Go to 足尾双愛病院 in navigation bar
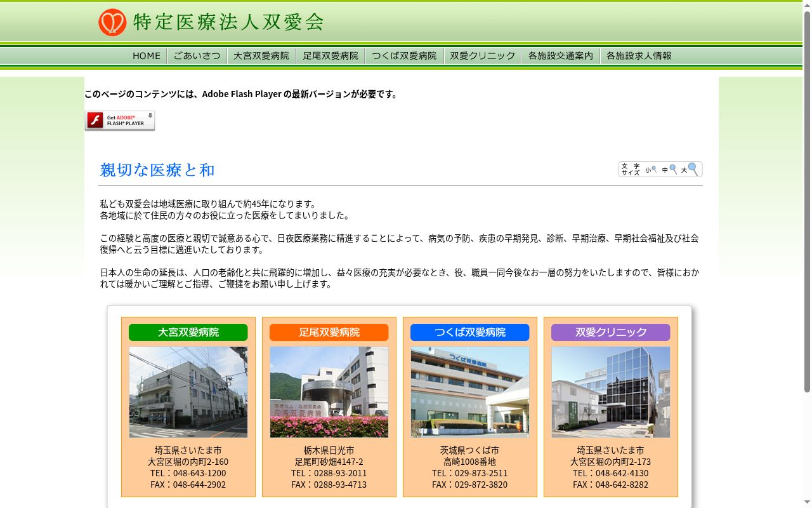The height and width of the screenshot is (508, 812). [x=331, y=56]
